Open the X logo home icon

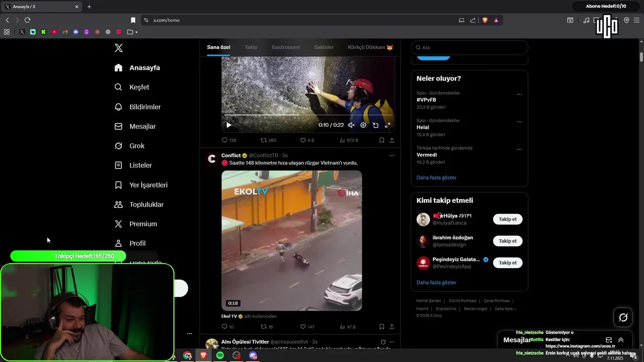[119, 48]
